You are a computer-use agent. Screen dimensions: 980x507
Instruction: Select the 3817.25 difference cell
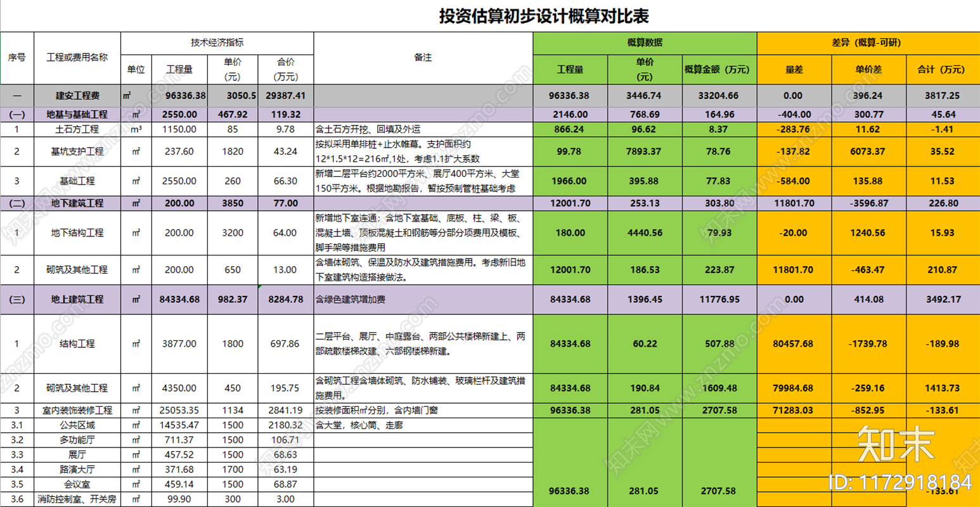(942, 96)
